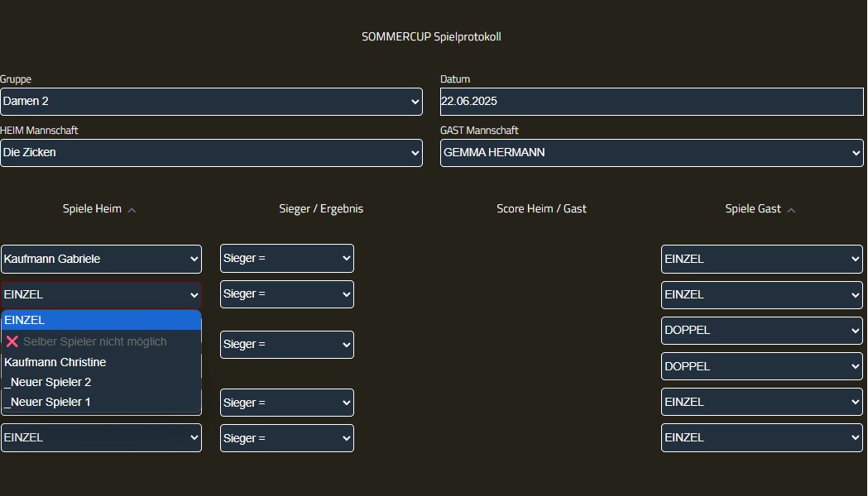
Task: Open Sieger = dropdown beside _Neuer Spieler 1
Action: (x=287, y=403)
